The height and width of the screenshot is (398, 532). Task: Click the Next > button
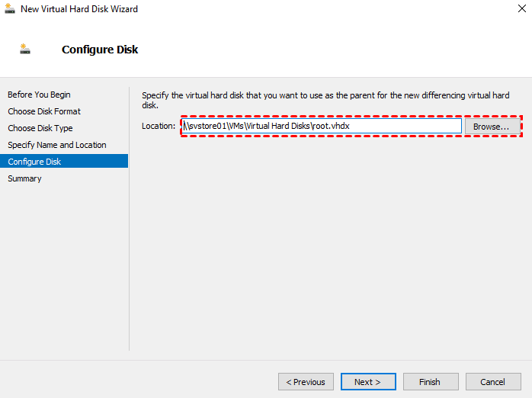(367, 382)
